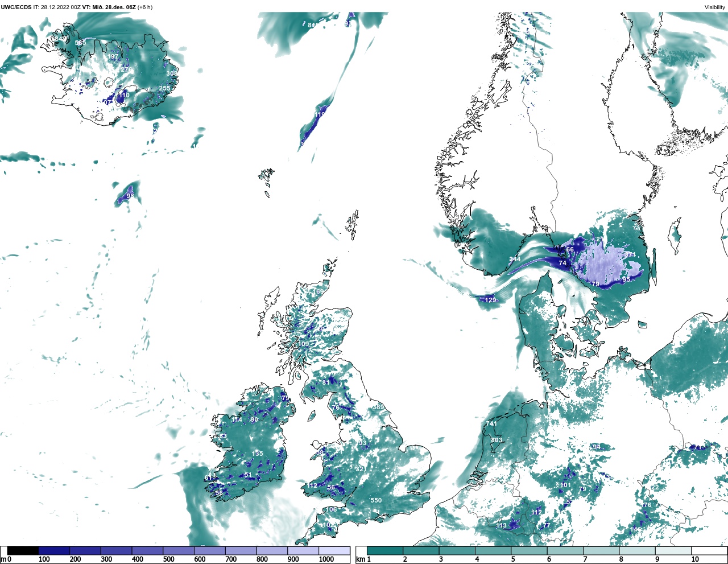
Task: Click the '66' value in western Sweden
Action: (570, 250)
